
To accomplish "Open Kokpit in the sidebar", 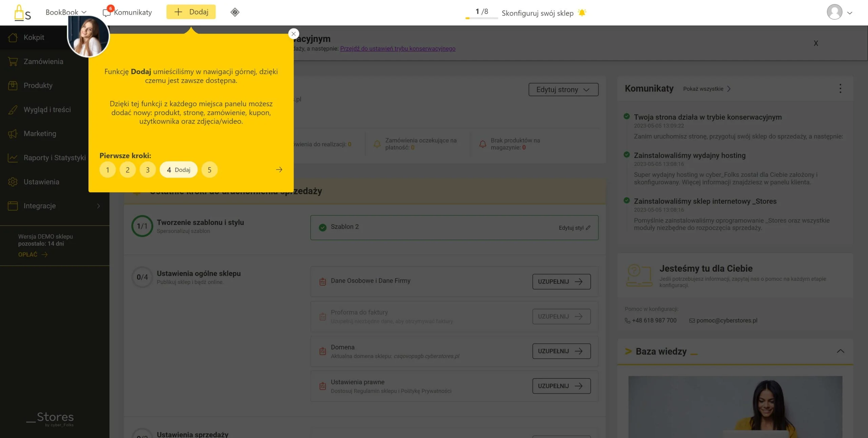I will coord(34,37).
